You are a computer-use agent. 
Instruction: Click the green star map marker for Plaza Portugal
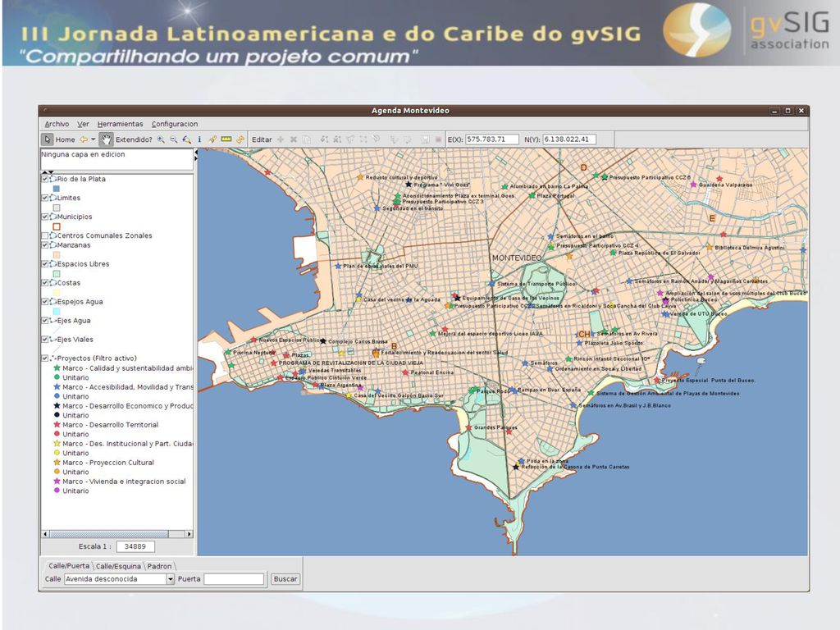coord(532,195)
